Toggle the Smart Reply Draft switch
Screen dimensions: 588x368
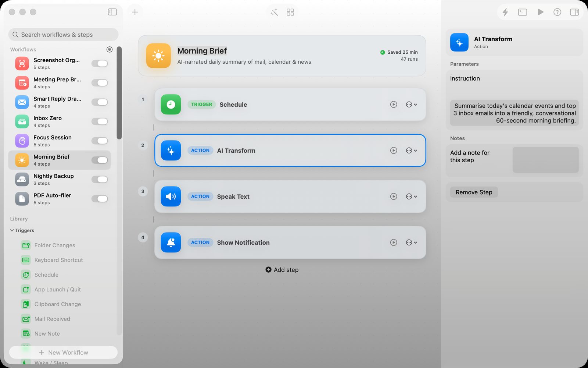point(100,102)
